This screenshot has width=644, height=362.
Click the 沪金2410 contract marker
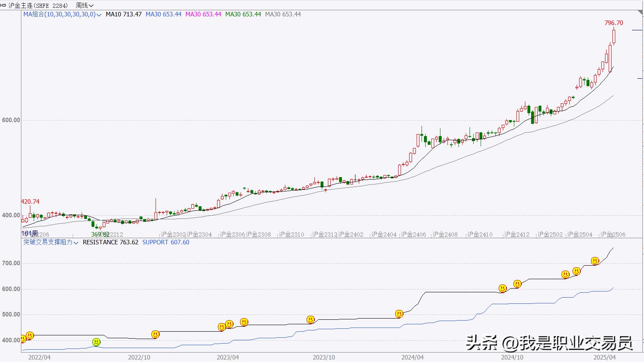tap(480, 235)
